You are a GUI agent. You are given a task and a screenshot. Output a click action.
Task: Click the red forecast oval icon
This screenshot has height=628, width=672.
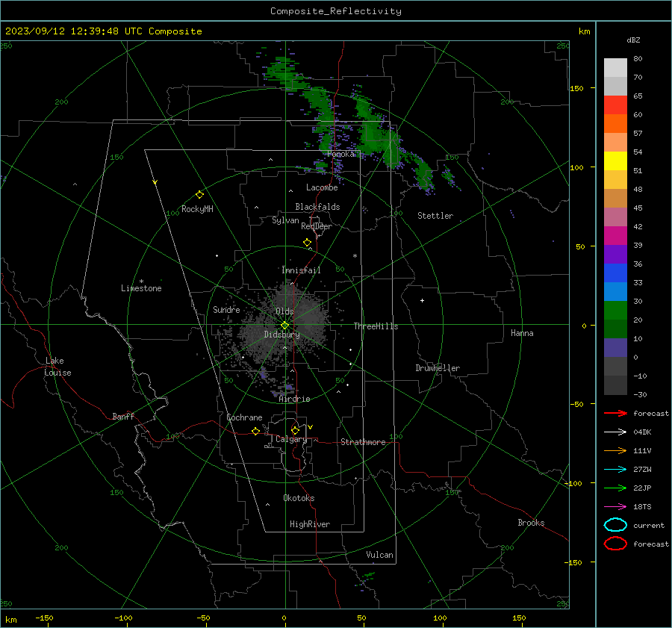(x=615, y=544)
